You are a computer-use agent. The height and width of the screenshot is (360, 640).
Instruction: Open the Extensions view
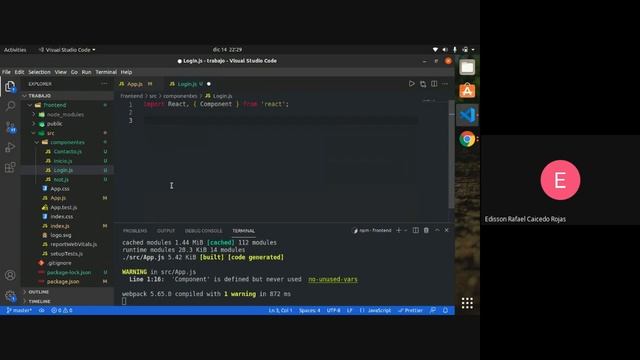click(x=10, y=167)
